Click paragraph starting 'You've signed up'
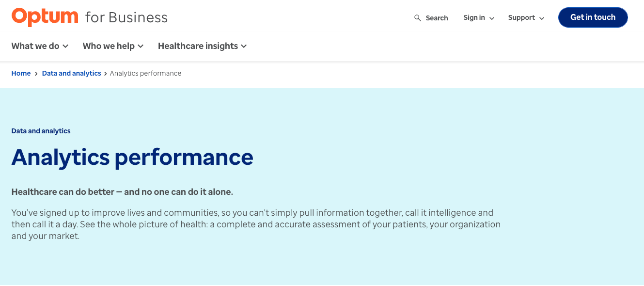644x286 pixels. 256,224
